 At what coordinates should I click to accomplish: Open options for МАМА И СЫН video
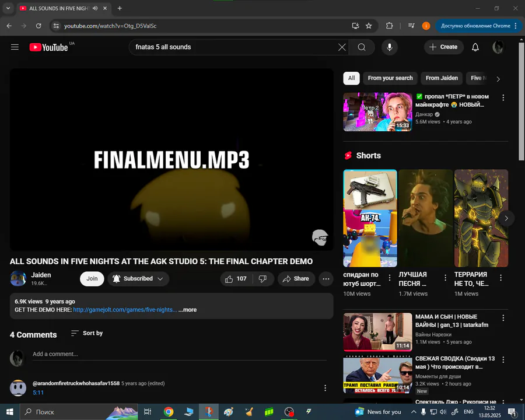503,318
